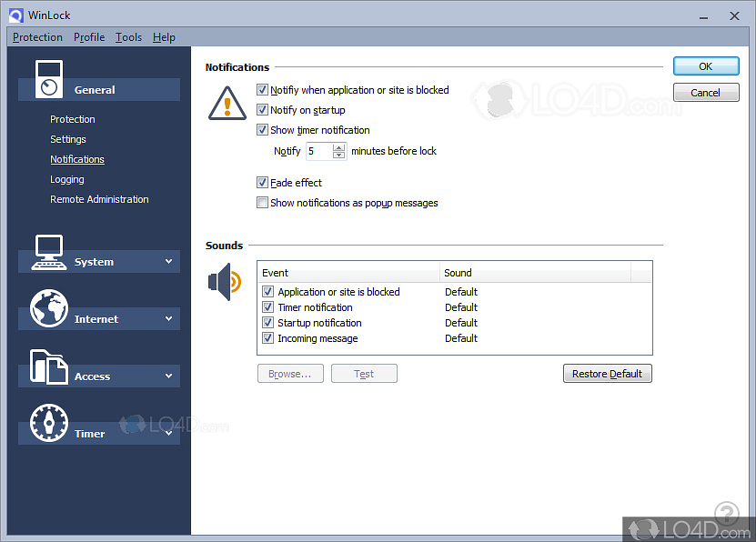
Task: Open the Tools menu
Action: point(128,37)
